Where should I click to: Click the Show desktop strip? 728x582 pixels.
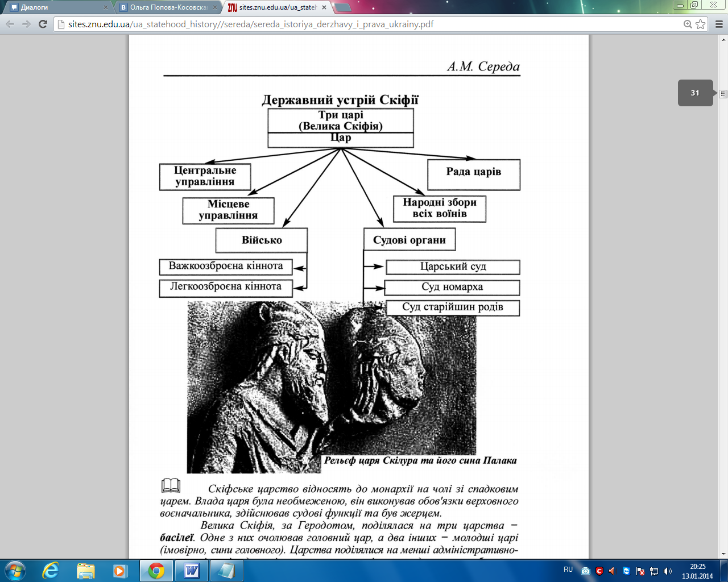click(x=724, y=571)
